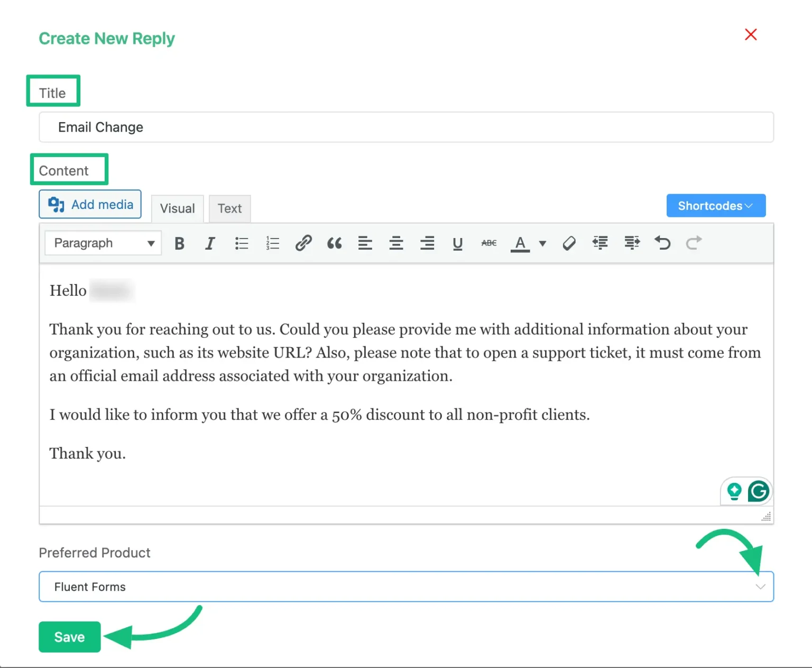The image size is (812, 668).
Task: Insert a blockquote
Action: [x=334, y=243]
